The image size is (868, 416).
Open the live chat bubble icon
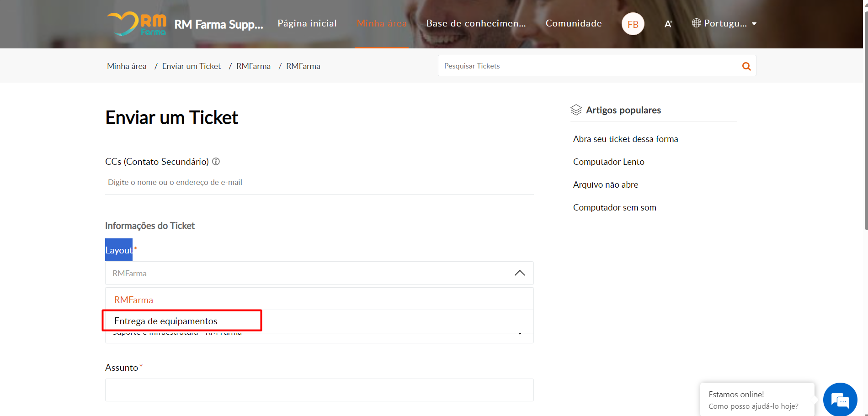(x=840, y=400)
